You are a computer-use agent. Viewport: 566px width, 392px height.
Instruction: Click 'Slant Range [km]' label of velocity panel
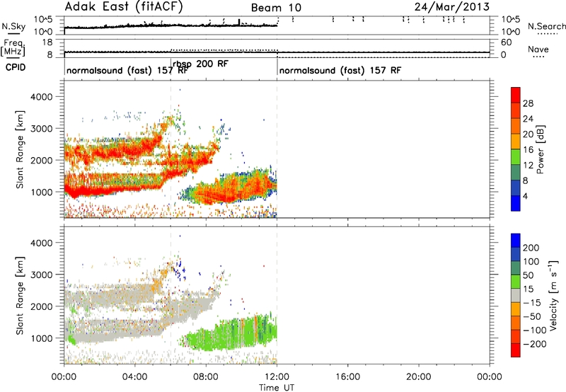(x=20, y=296)
